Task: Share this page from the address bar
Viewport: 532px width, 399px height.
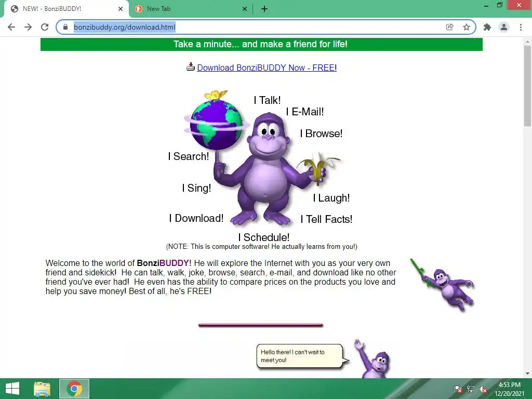Action: pos(449,27)
